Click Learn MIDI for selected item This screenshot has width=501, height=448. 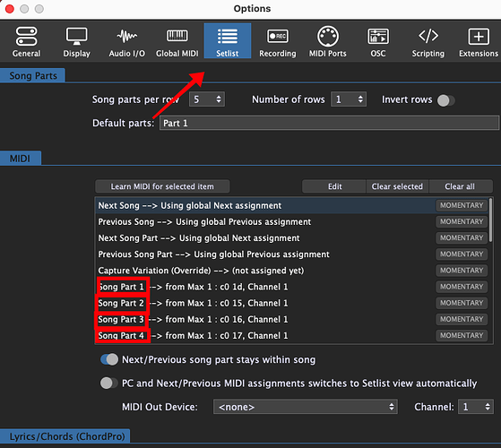[x=162, y=186]
